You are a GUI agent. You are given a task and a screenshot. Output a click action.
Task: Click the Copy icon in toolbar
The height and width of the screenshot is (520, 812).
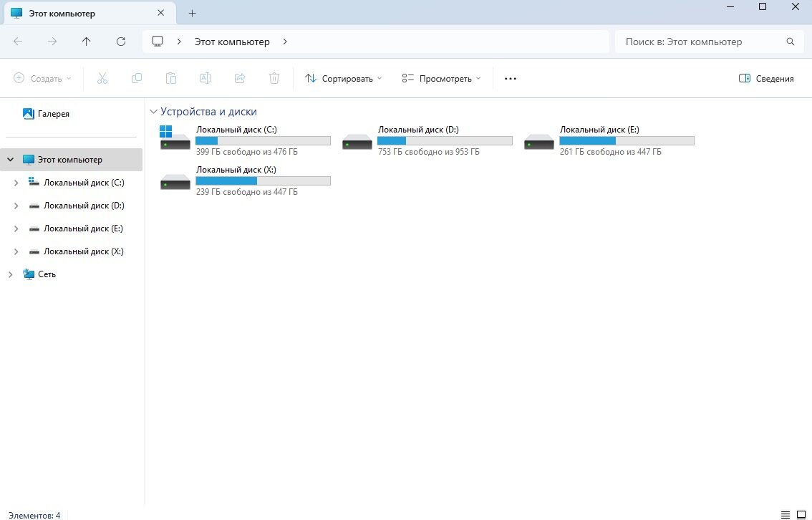tap(137, 78)
